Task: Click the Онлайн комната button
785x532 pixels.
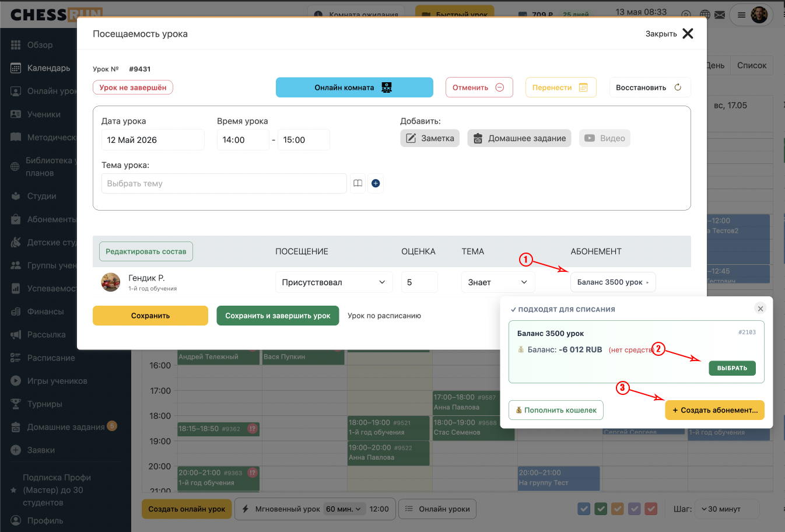Action: (355, 87)
